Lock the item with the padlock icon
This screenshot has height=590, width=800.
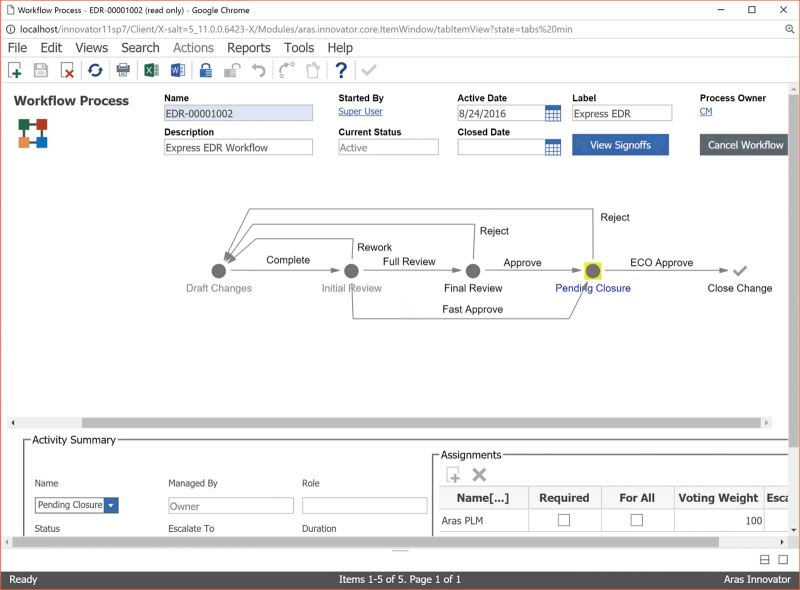pos(204,70)
